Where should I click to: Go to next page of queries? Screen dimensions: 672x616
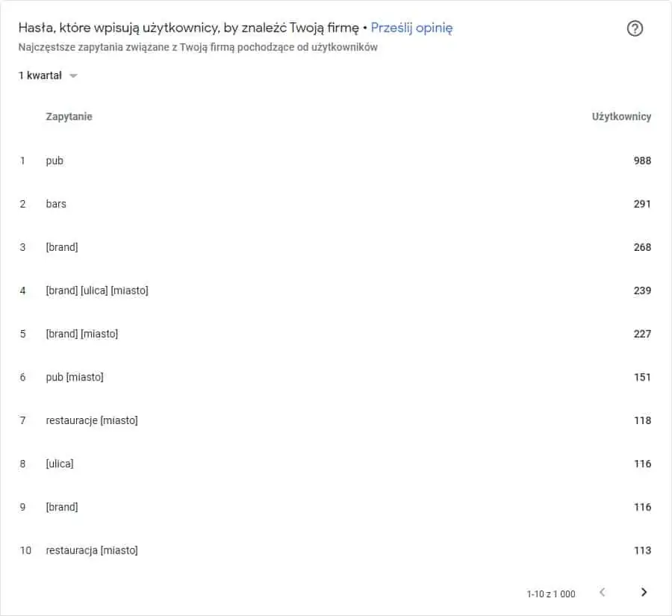coord(644,592)
